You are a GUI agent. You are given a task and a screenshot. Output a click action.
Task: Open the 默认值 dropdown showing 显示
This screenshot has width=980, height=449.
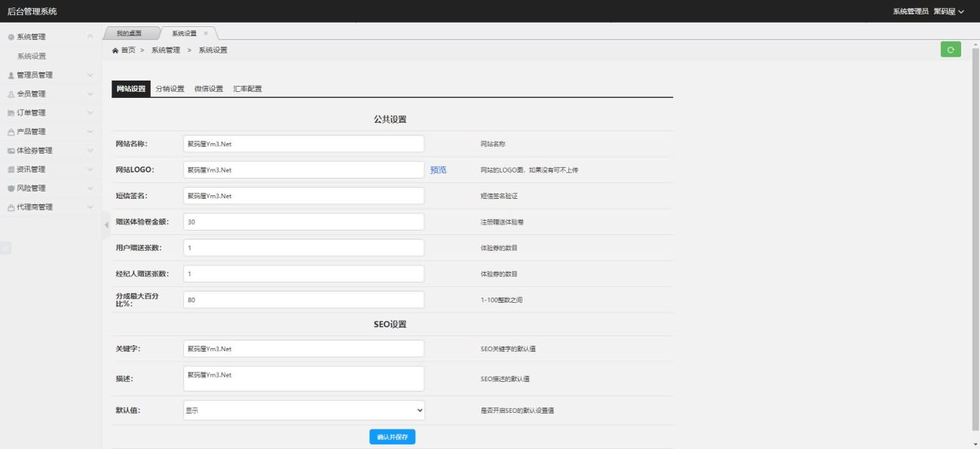click(304, 411)
